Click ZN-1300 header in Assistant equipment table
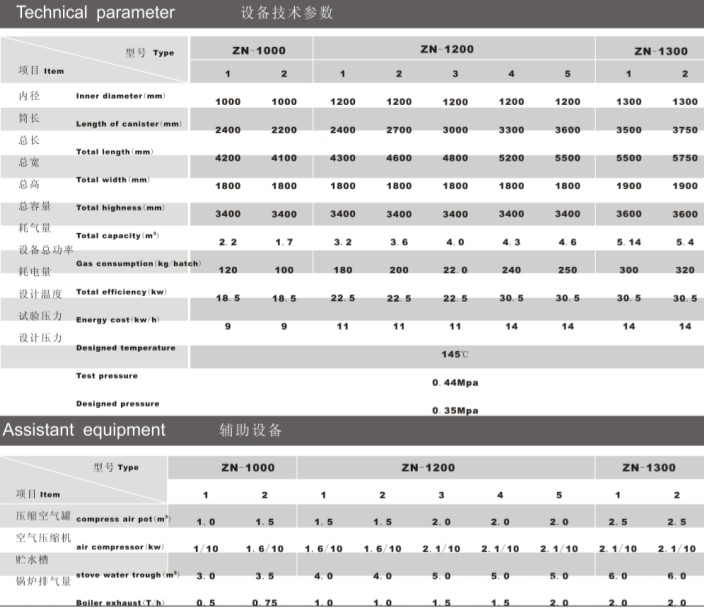 (648, 467)
